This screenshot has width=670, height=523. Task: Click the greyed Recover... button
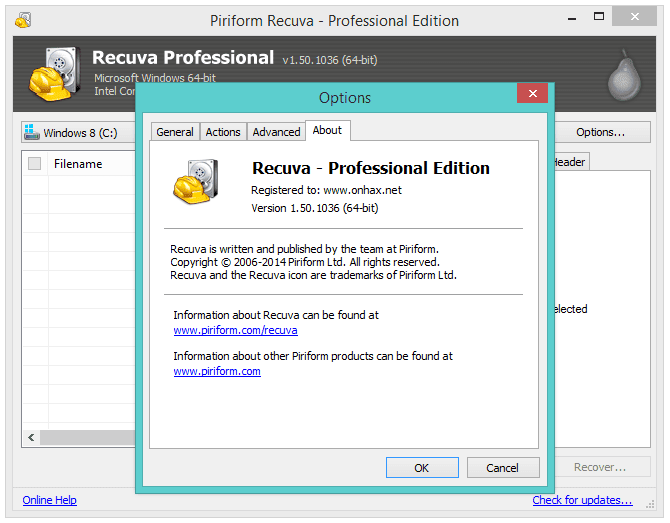pyautogui.click(x=602, y=467)
